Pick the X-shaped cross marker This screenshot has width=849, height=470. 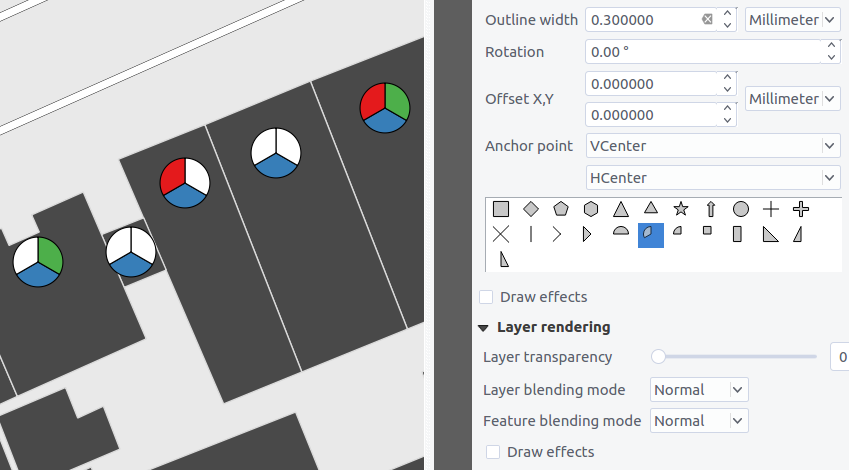click(x=501, y=234)
